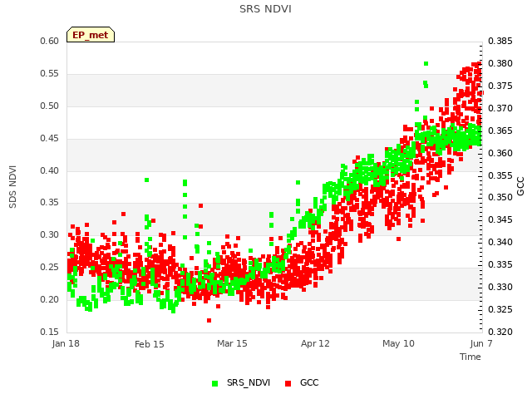Click the 0.55 left axis value
The image size is (532, 399).
50,74
